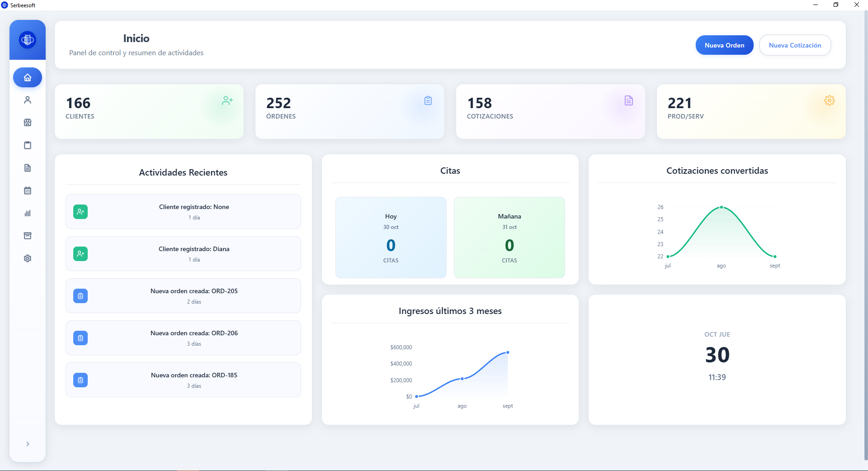Select the Hoy 30 oct citas tile

tap(391, 238)
